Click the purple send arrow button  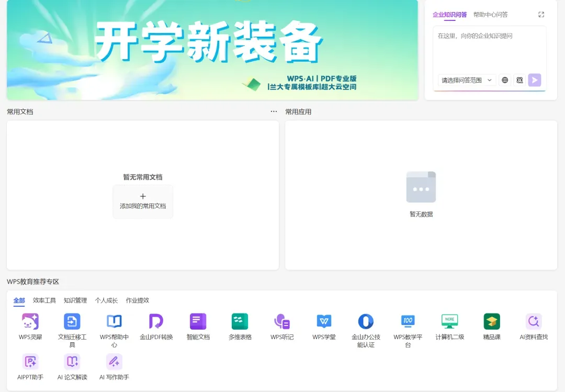click(x=535, y=80)
